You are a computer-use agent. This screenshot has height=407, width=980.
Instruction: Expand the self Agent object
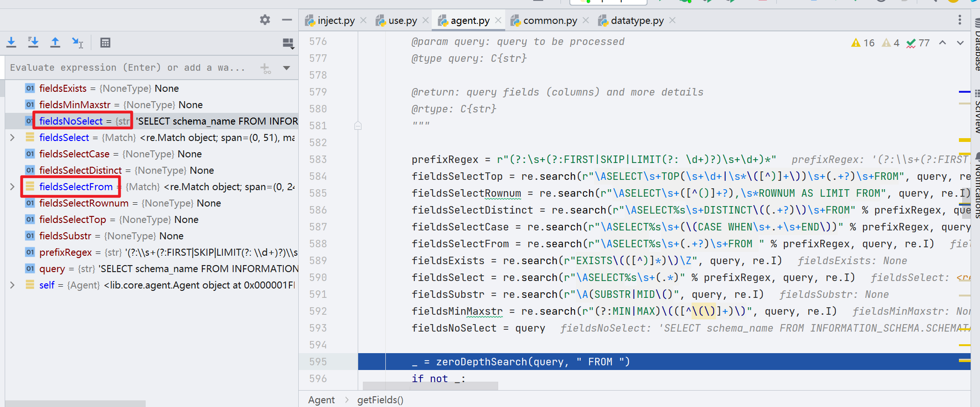(x=13, y=285)
